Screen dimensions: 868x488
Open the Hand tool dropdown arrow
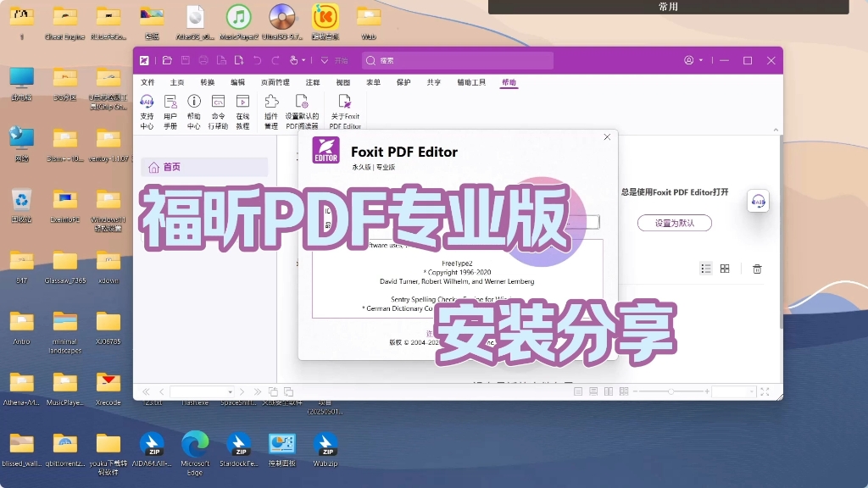[303, 60]
